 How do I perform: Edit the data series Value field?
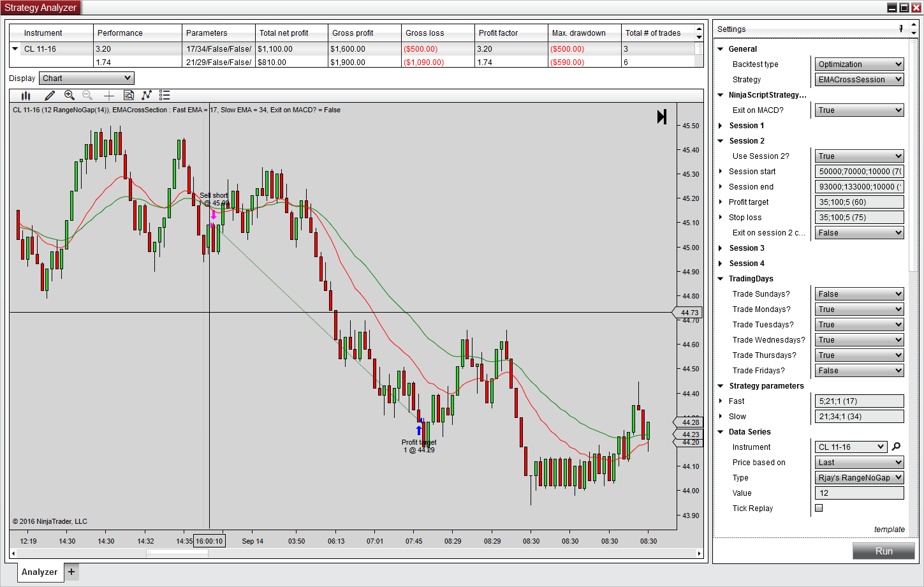click(860, 493)
